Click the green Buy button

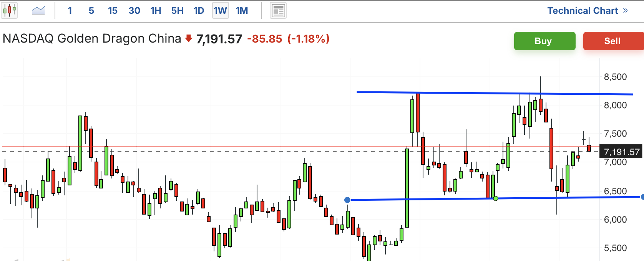pyautogui.click(x=544, y=41)
